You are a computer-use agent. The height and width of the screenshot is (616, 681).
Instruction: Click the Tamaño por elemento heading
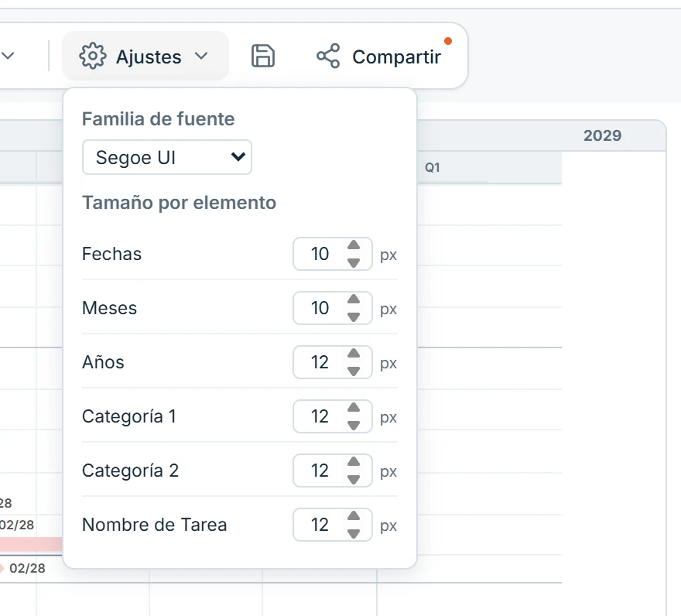click(x=179, y=203)
